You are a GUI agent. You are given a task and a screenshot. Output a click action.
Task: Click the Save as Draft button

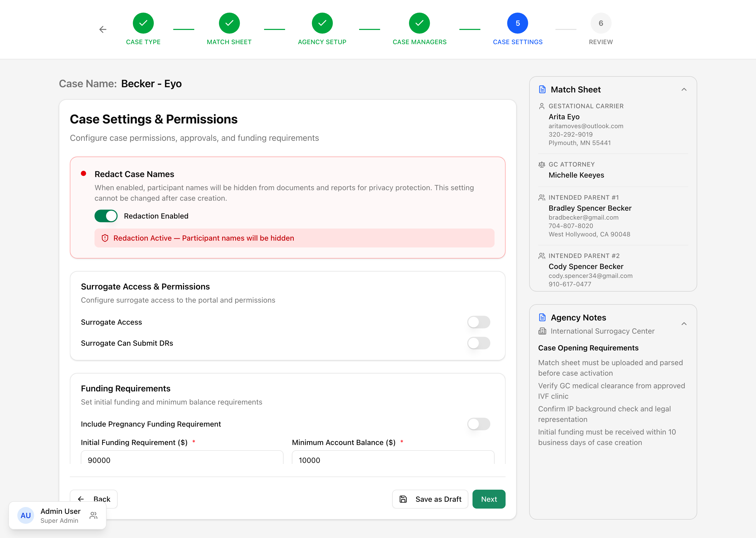(430, 499)
